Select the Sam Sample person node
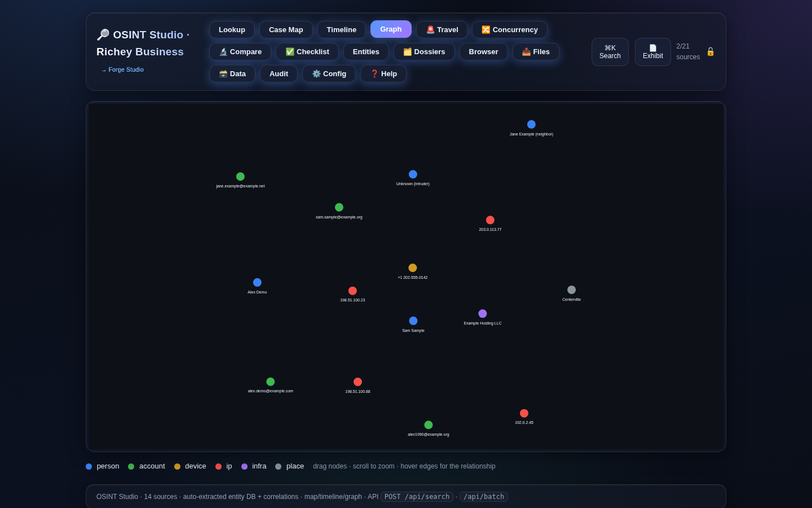This screenshot has height=508, width=812. 413,321
